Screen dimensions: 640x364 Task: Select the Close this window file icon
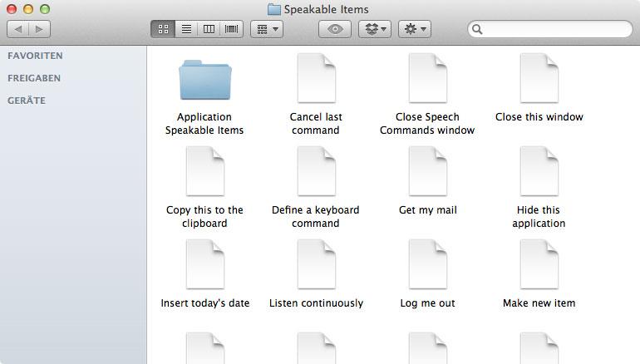539,78
